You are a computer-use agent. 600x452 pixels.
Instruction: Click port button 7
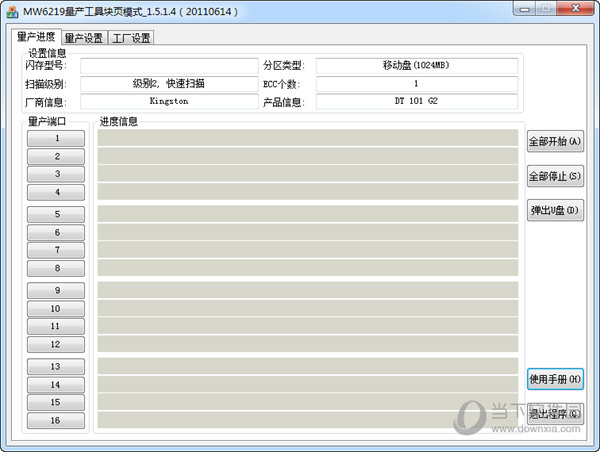[56, 250]
